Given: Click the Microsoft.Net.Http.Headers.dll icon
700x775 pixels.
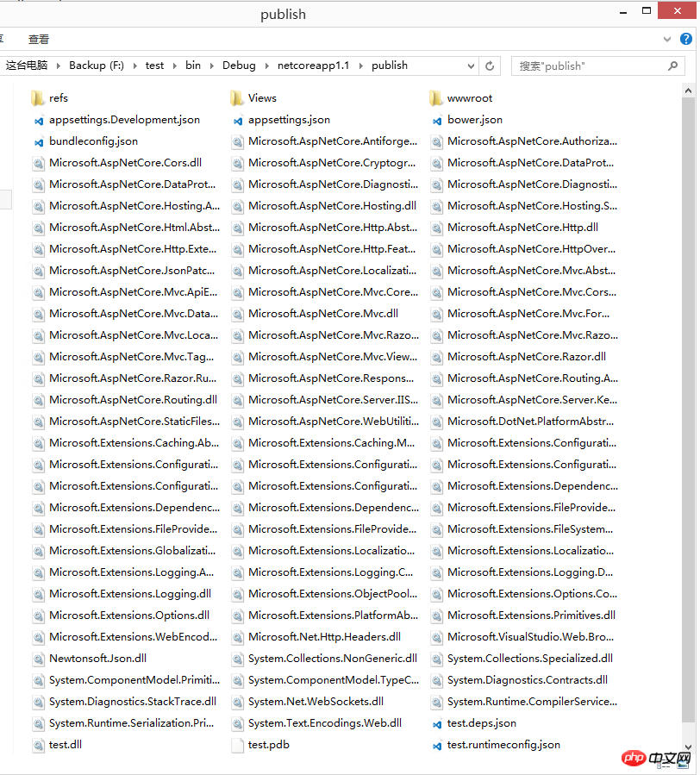Looking at the screenshot, I should pyautogui.click(x=238, y=638).
